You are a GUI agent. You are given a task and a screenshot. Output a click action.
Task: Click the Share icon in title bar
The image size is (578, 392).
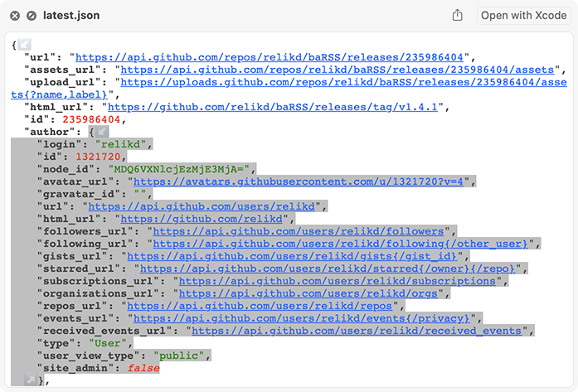coord(457,15)
